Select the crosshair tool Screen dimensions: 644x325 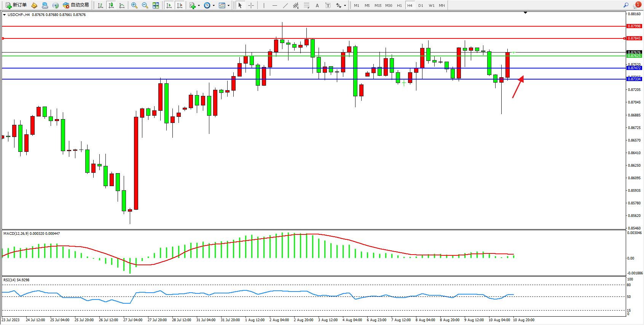[x=251, y=5]
